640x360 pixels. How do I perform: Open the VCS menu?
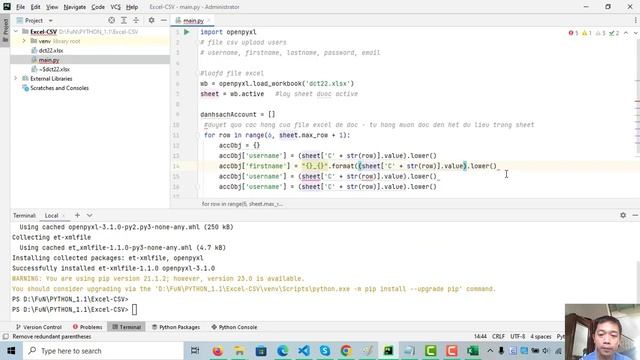116,7
